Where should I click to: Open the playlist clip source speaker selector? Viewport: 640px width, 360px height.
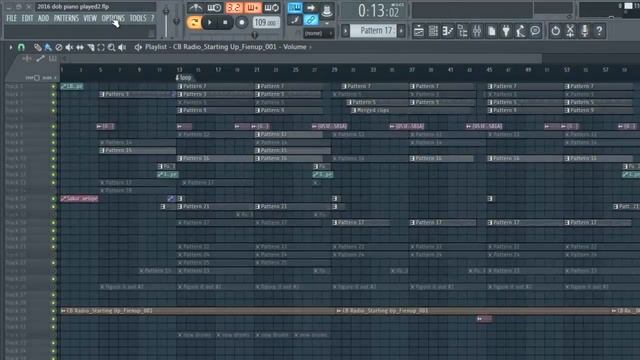click(x=138, y=47)
